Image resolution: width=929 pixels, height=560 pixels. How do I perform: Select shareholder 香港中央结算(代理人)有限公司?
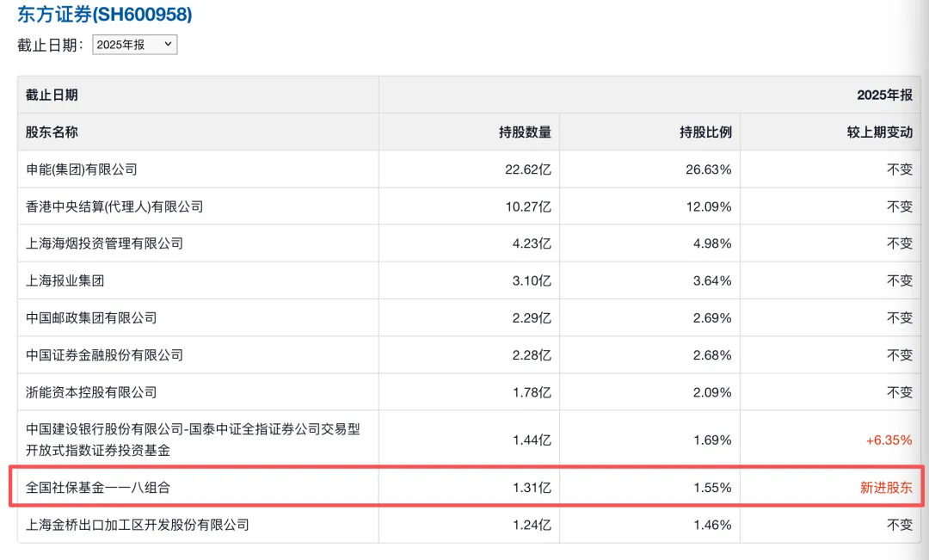114,206
